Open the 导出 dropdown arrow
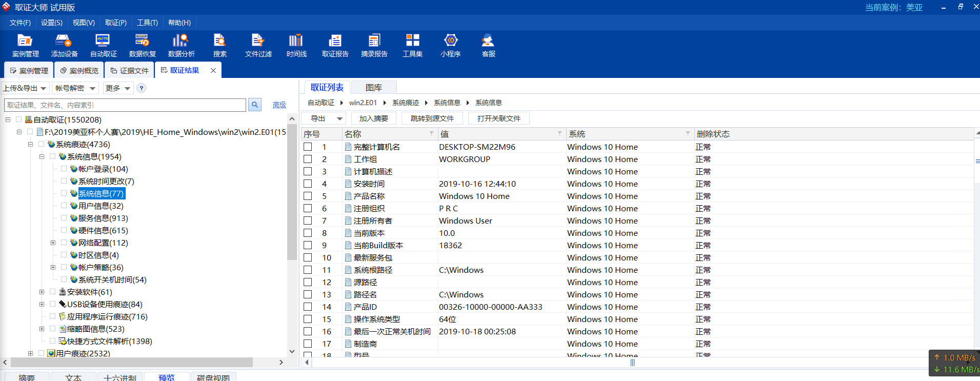 pyautogui.click(x=339, y=118)
